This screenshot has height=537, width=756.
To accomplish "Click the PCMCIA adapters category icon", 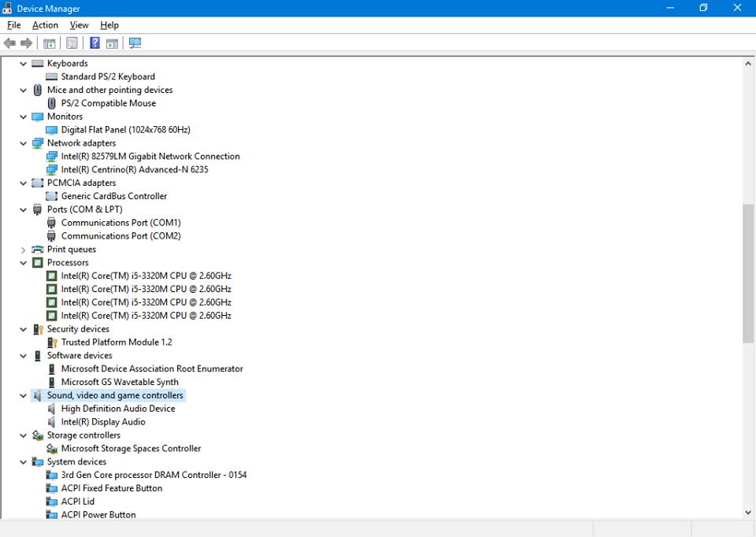I will coord(38,183).
